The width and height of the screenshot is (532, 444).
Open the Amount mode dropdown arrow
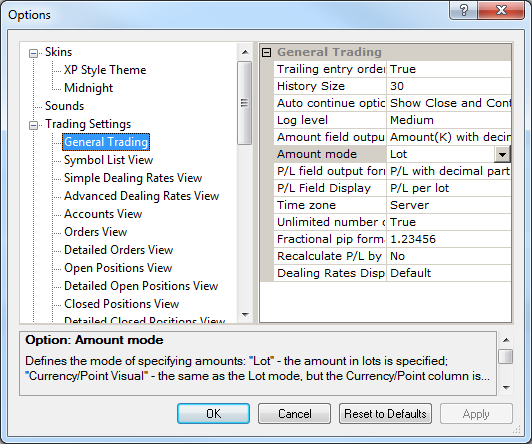click(502, 155)
